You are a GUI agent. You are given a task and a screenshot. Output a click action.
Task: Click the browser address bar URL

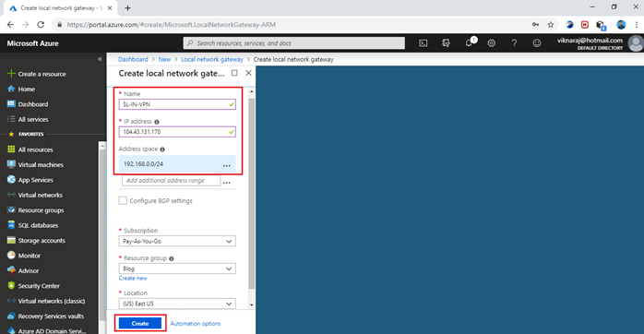172,25
